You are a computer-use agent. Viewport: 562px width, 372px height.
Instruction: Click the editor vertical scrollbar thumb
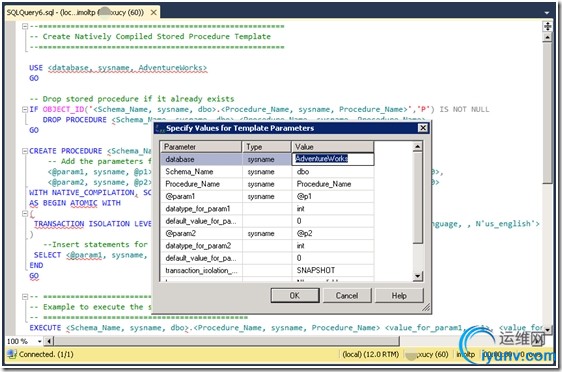click(x=547, y=113)
